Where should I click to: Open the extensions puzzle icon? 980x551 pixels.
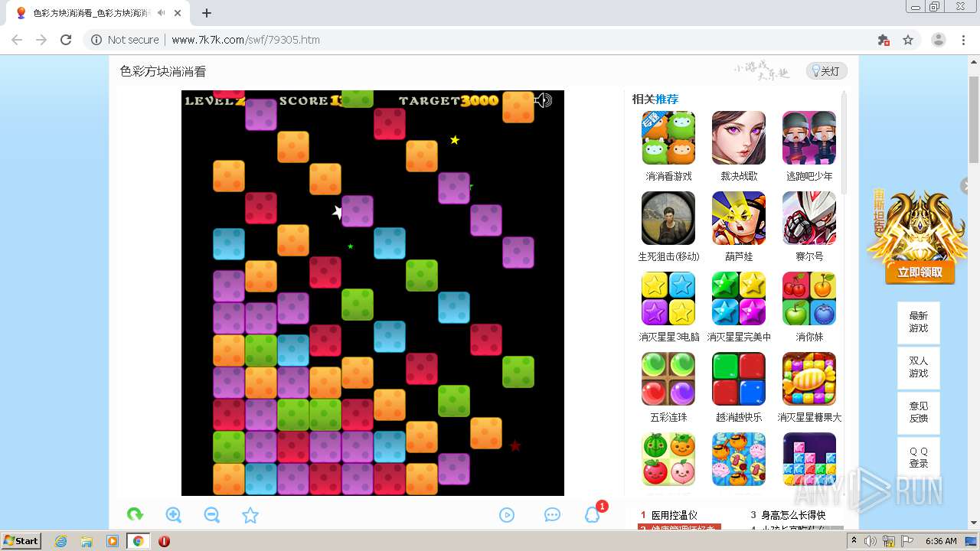pos(884,40)
